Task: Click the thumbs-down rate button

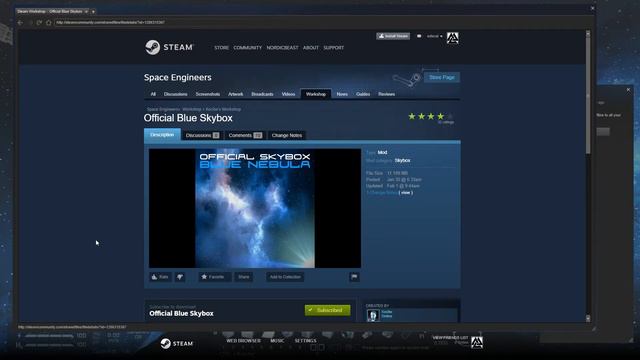Action: click(x=180, y=277)
